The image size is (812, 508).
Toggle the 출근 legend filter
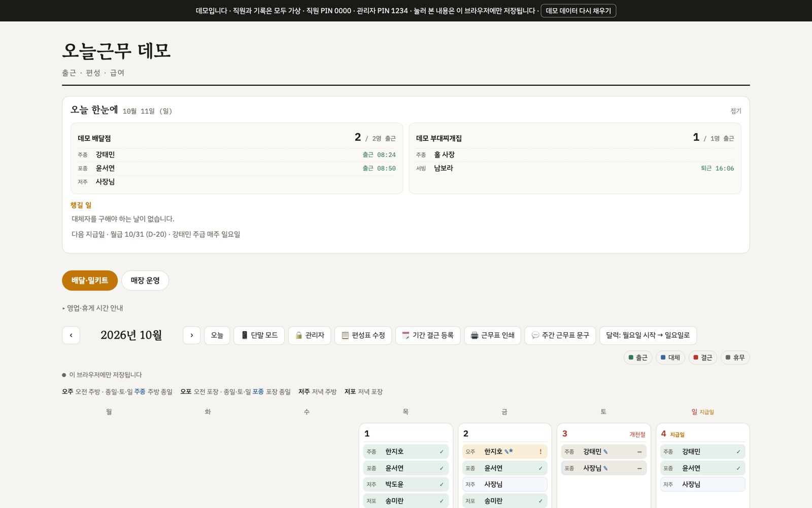coord(638,358)
